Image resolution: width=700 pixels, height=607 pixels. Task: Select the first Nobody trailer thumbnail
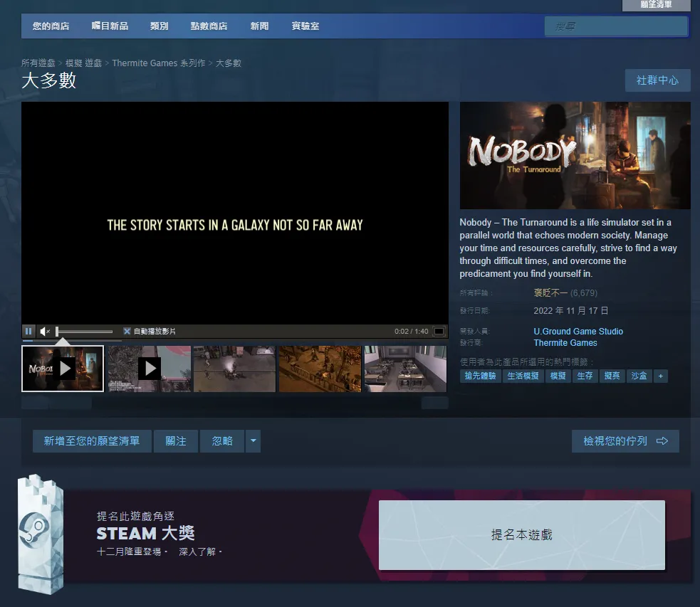[63, 369]
